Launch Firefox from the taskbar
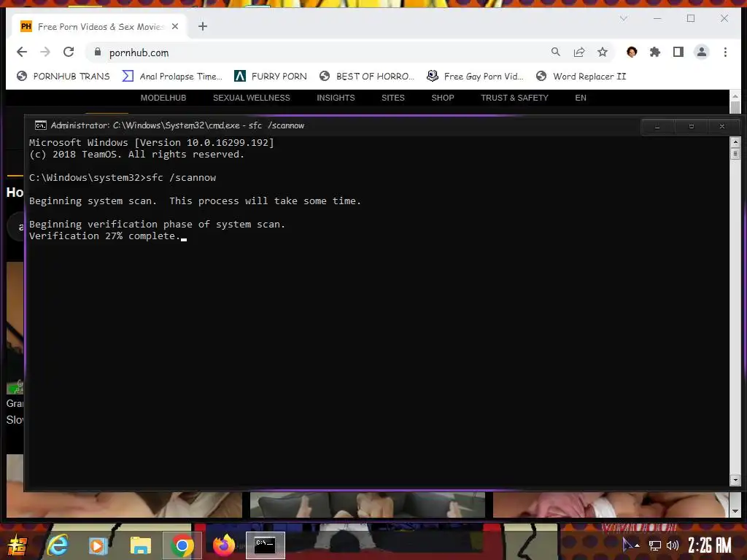Viewport: 747px width, 560px height. tap(223, 545)
